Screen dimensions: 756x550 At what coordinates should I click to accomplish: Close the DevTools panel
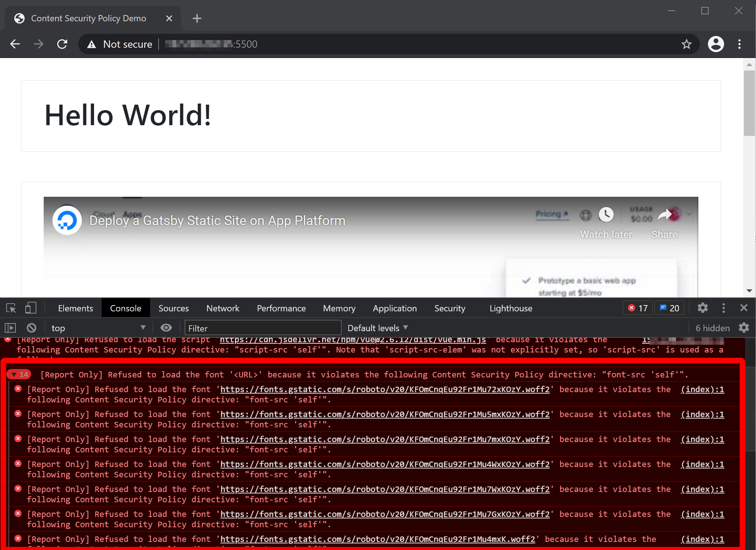744,308
